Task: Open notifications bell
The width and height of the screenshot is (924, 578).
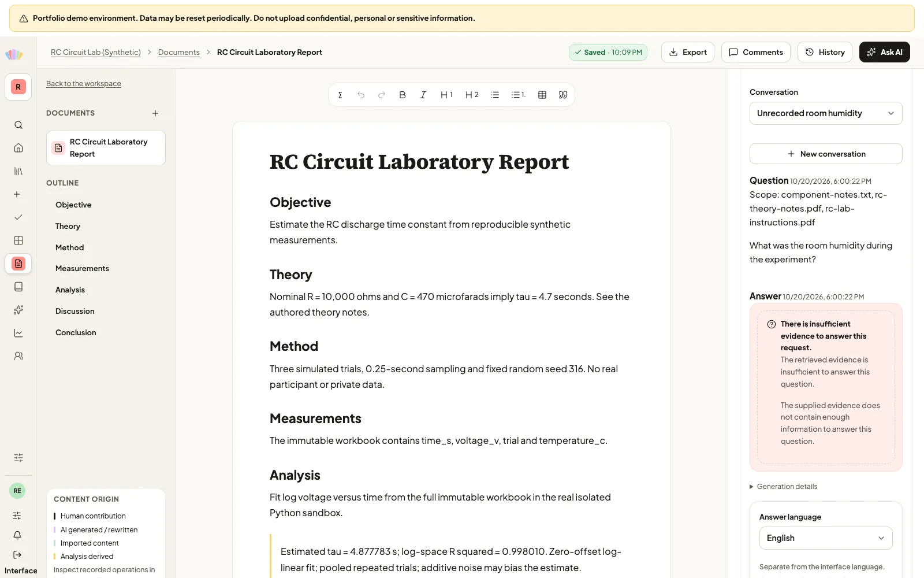Action: click(17, 535)
